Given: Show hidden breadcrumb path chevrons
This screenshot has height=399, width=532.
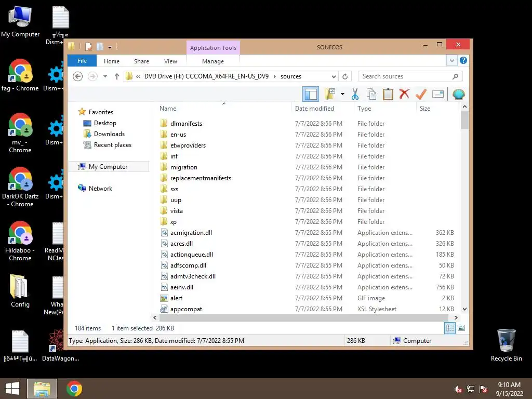Looking at the screenshot, I should (x=138, y=76).
